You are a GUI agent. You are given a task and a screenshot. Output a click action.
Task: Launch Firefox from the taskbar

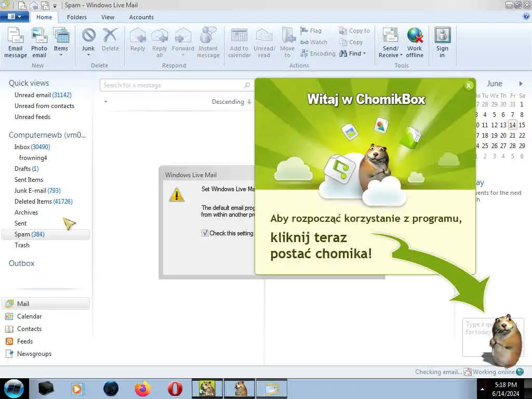143,389
